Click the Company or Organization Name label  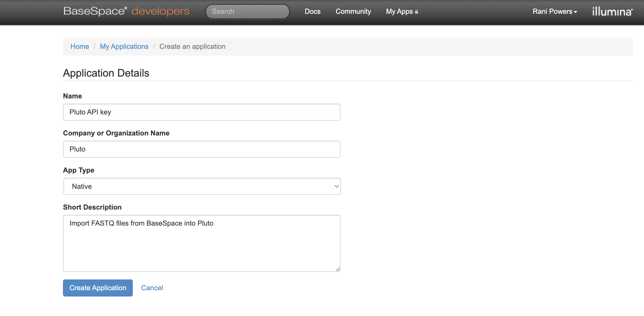click(116, 133)
